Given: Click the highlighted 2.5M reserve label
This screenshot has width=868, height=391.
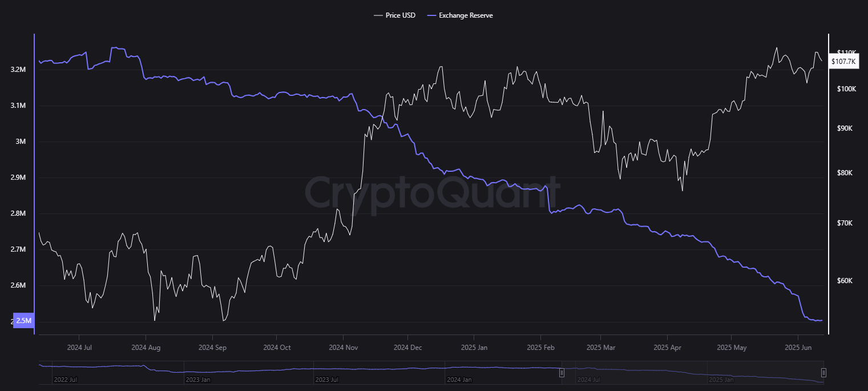Looking at the screenshot, I should (x=23, y=321).
